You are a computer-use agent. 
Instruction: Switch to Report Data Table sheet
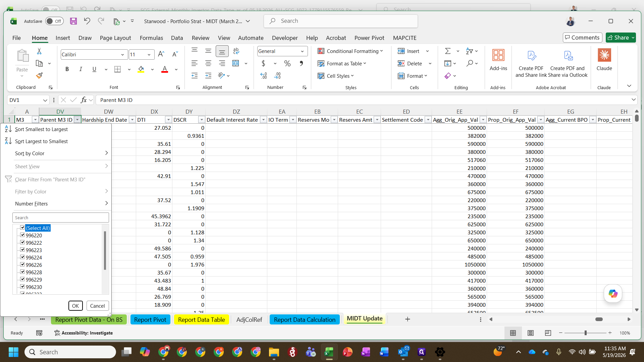coord(201,319)
